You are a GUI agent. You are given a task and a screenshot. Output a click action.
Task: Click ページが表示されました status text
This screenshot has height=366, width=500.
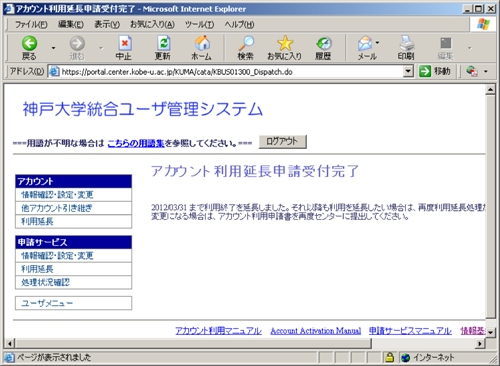coord(54,357)
